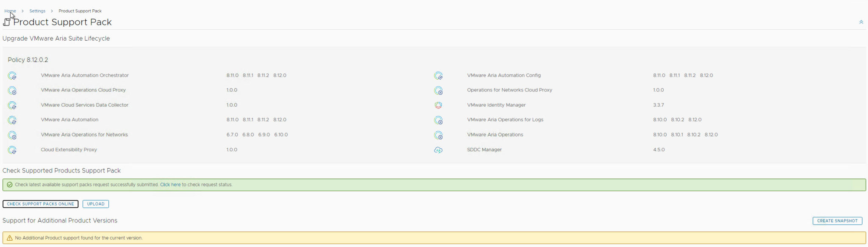This screenshot has height=247, width=868.
Task: Click the Cloud Extensibility Proxy label
Action: (69, 150)
